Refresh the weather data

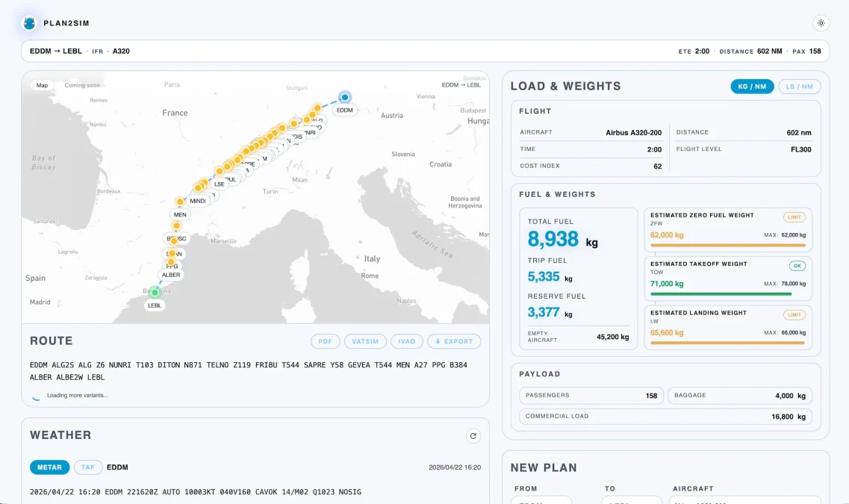coord(473,436)
